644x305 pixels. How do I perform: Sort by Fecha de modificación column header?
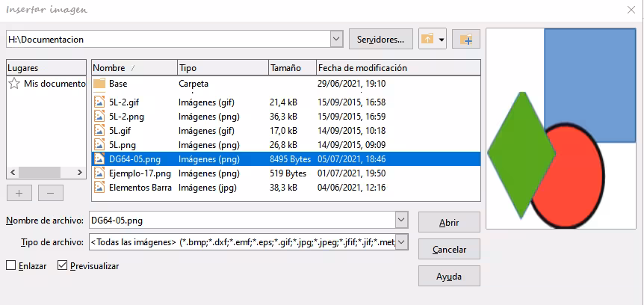click(x=398, y=68)
